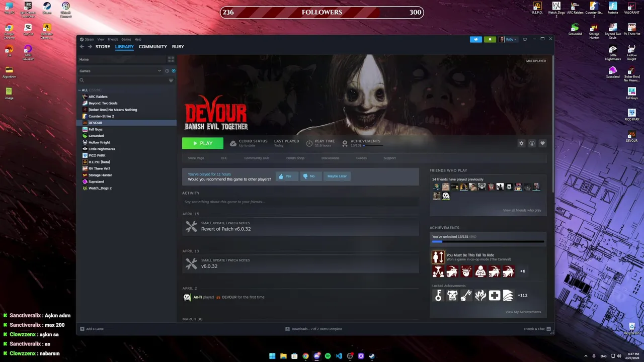Viewport: 644px width, 362px height.
Task: Open the Steam announcements megaphone button
Action: [x=476, y=39]
